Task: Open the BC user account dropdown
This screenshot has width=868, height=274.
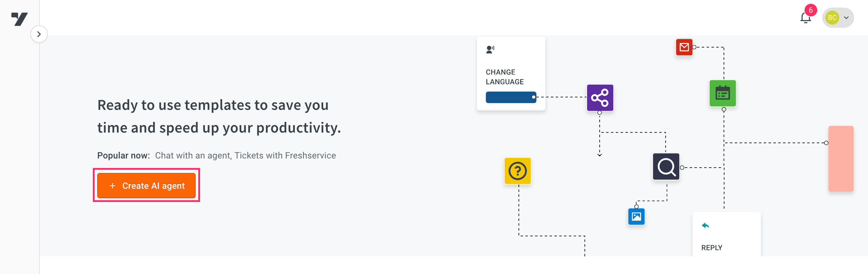Action: [x=838, y=18]
